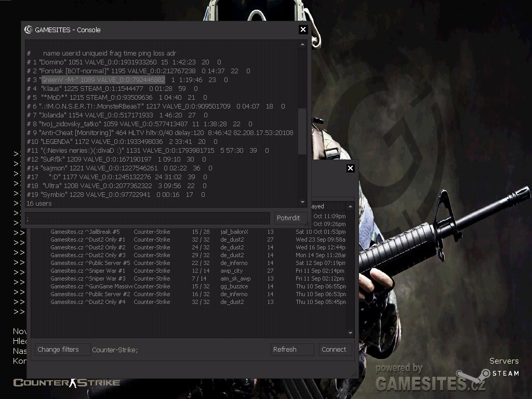Click map name aim_sk_awp

point(235,278)
